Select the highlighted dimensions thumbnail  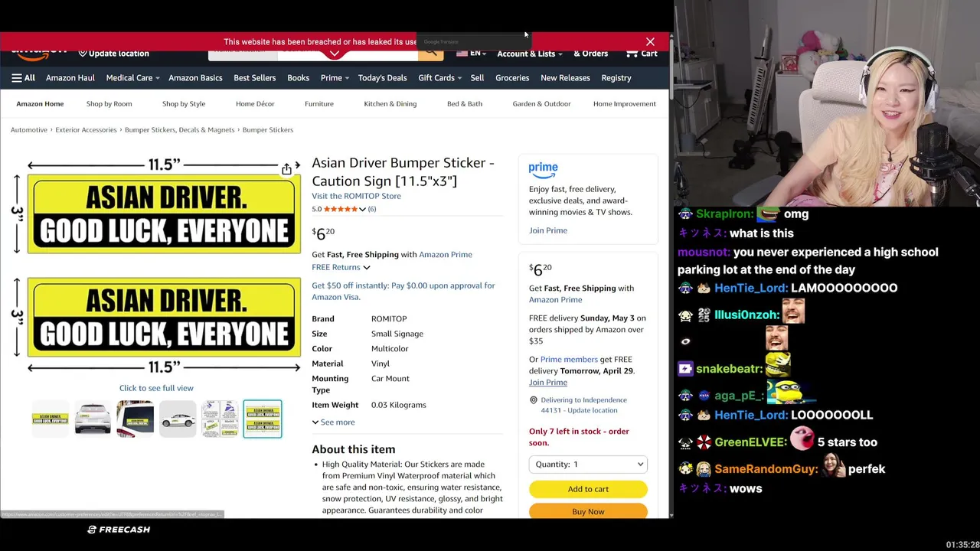tap(263, 419)
